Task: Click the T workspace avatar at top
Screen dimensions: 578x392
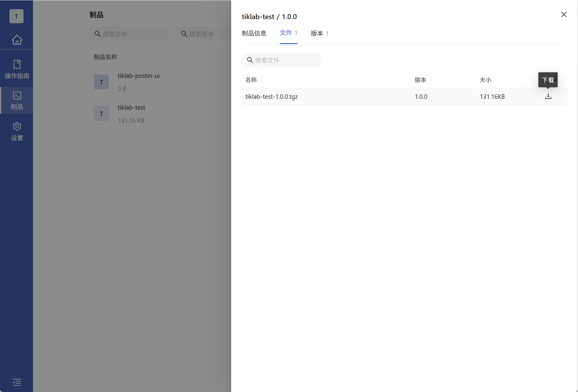Action: point(16,16)
